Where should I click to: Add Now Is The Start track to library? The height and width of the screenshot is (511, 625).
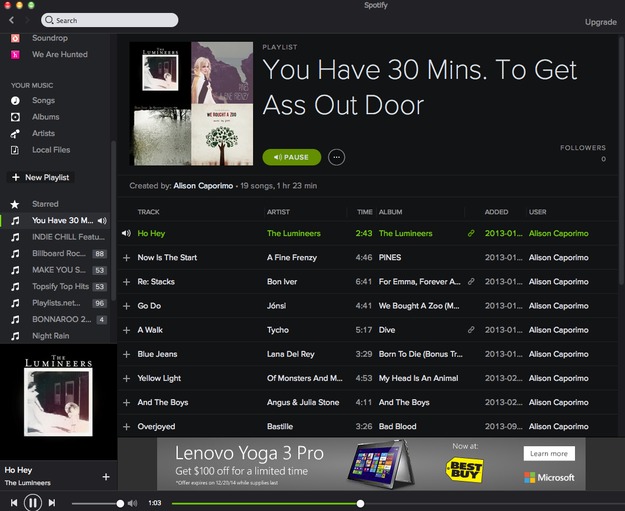[x=126, y=258]
